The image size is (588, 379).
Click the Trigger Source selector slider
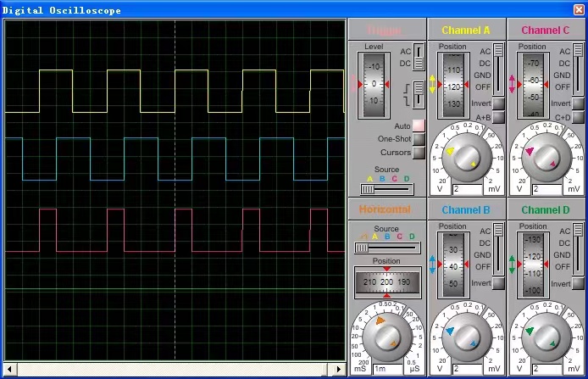click(x=387, y=190)
